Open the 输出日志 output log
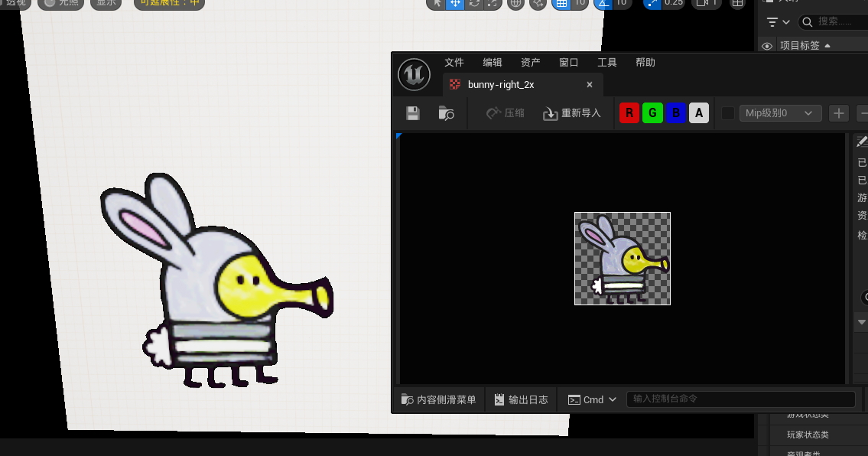 pos(522,399)
